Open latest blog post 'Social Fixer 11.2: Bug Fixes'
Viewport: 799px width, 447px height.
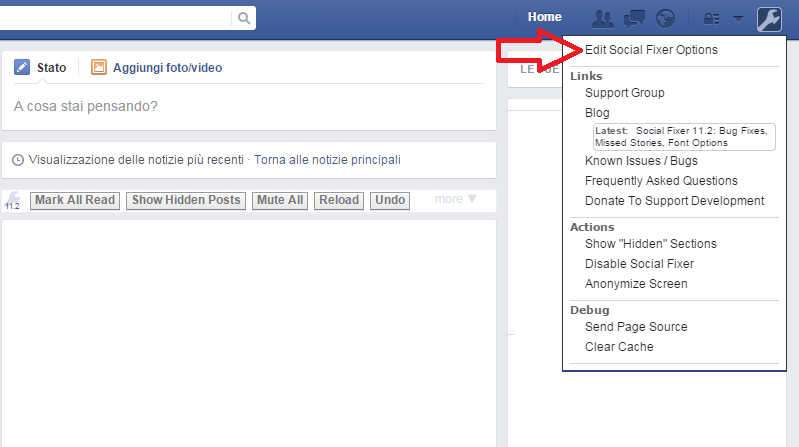(684, 137)
